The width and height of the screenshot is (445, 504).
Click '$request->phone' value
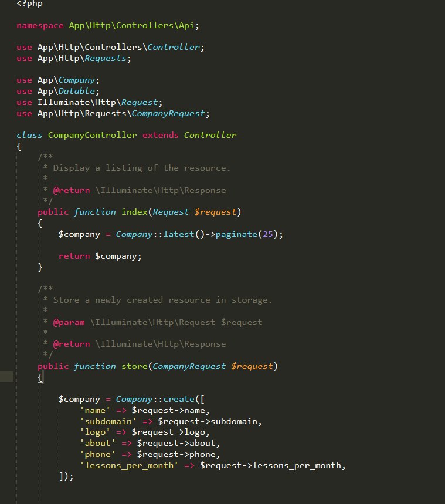tap(176, 455)
